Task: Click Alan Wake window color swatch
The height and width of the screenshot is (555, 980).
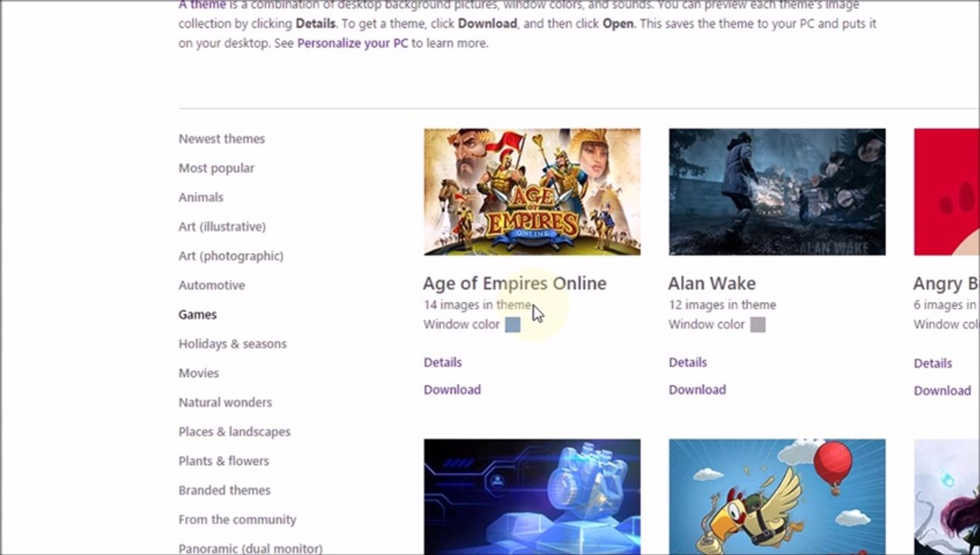Action: pyautogui.click(x=757, y=325)
